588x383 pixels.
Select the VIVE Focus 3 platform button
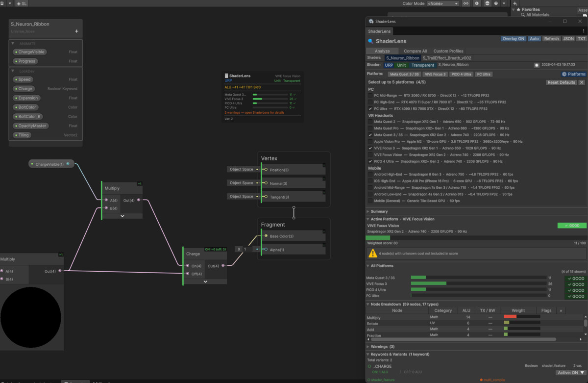(435, 75)
